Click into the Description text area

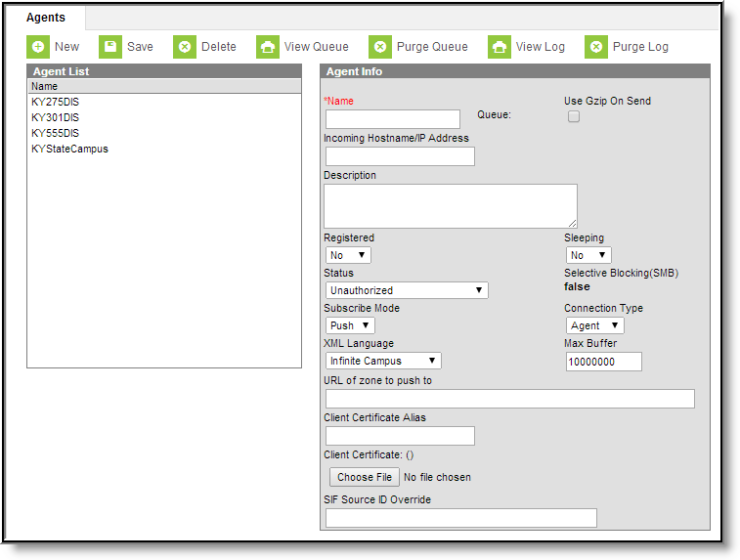tap(451, 206)
